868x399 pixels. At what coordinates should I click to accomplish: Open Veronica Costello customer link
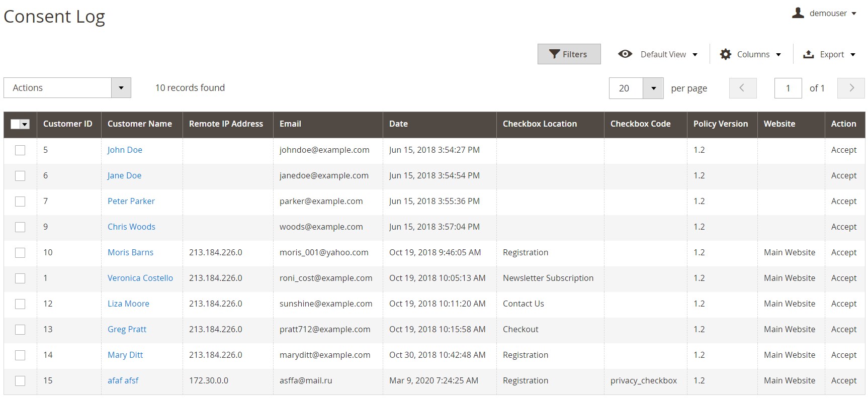tap(140, 278)
